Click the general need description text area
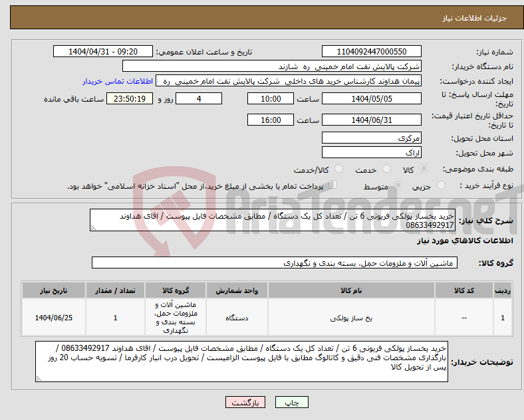Screen dimensions: 524x420 (x=273, y=221)
